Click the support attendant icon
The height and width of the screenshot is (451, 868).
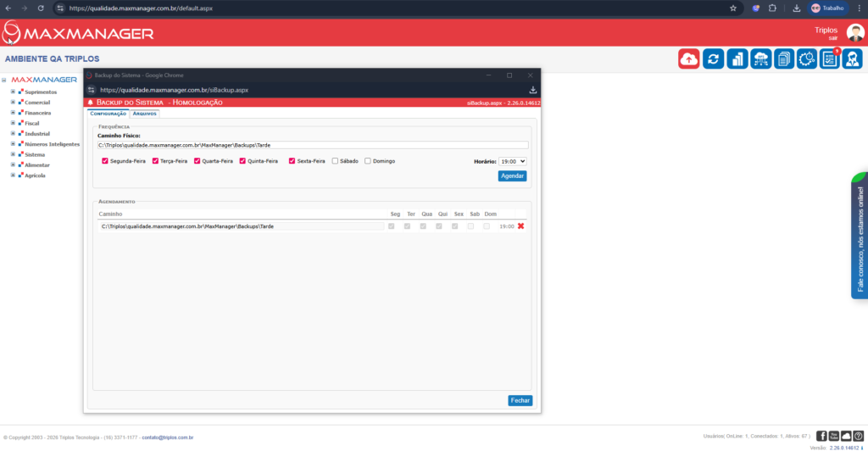(x=852, y=58)
